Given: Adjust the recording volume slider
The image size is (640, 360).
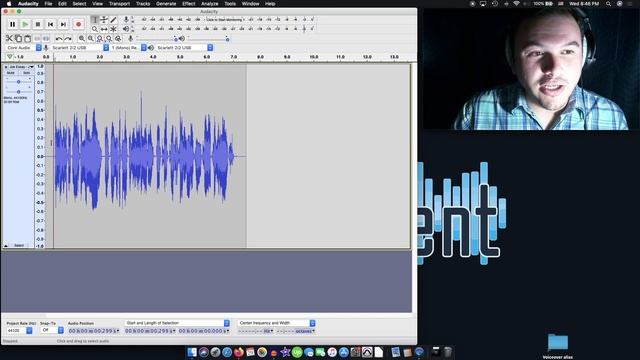Looking at the screenshot, I should [x=157, y=38].
